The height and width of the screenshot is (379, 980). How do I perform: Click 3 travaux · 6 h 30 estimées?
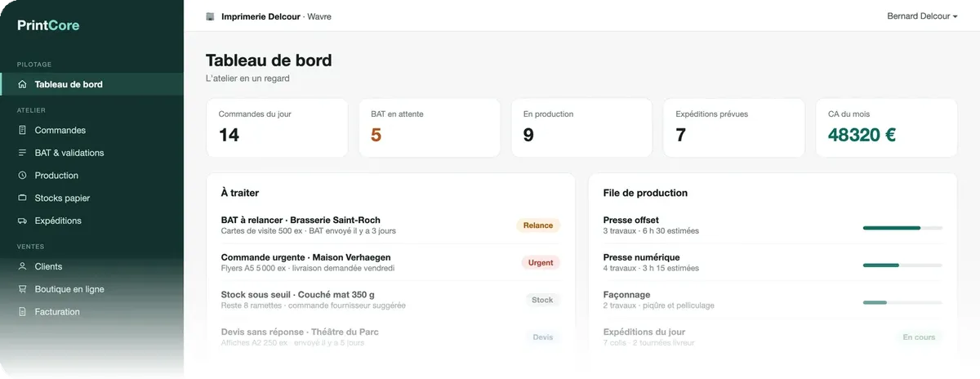pyautogui.click(x=651, y=231)
